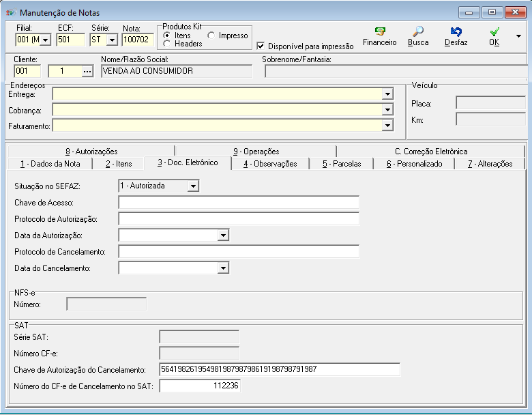The image size is (532, 415).
Task: Open Busca magnifying glass search
Action: (x=418, y=31)
